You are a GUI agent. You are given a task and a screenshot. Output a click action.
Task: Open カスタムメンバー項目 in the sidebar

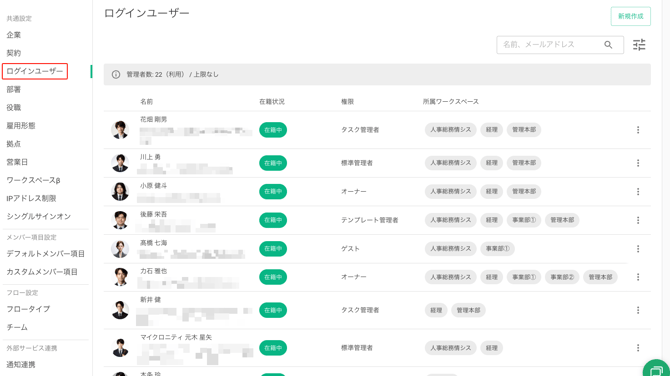click(42, 272)
